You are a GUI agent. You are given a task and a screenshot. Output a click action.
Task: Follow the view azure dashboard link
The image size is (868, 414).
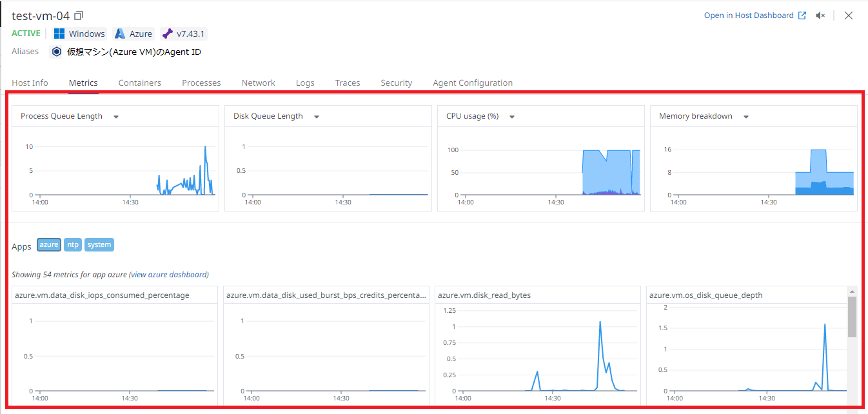[169, 275]
